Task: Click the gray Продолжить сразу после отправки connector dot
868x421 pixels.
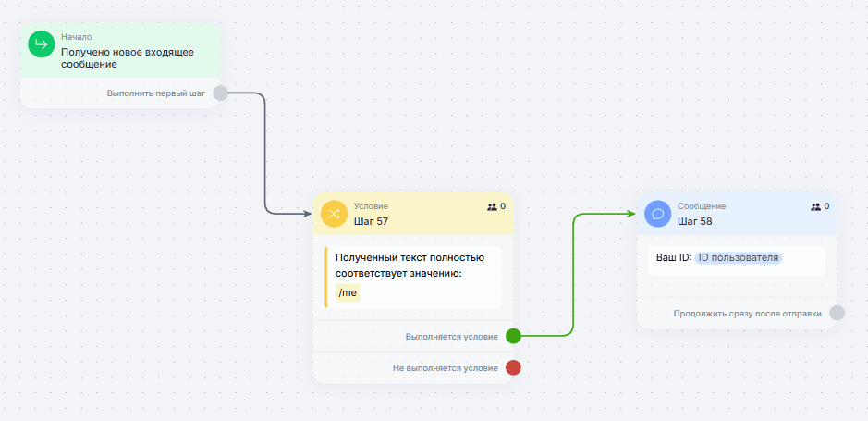Action: (837, 313)
